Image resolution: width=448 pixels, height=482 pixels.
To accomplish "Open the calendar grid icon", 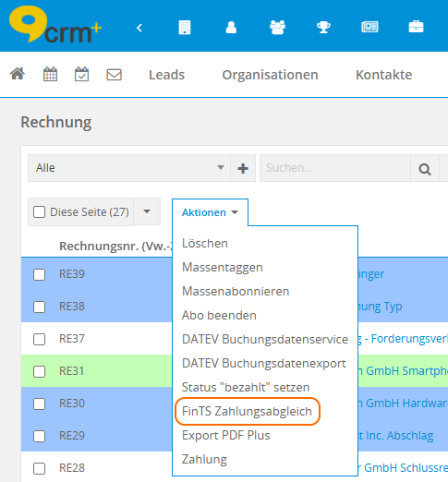I will pos(50,74).
